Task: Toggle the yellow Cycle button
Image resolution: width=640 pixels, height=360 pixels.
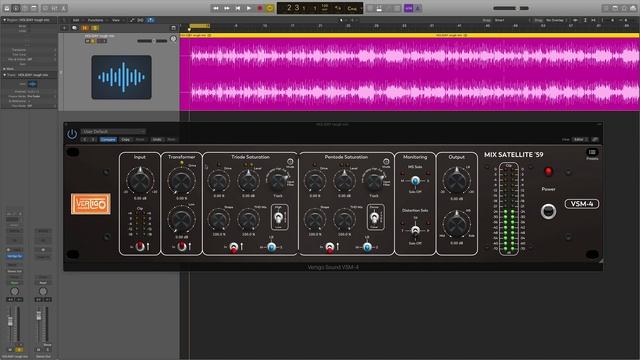Action: [x=270, y=8]
